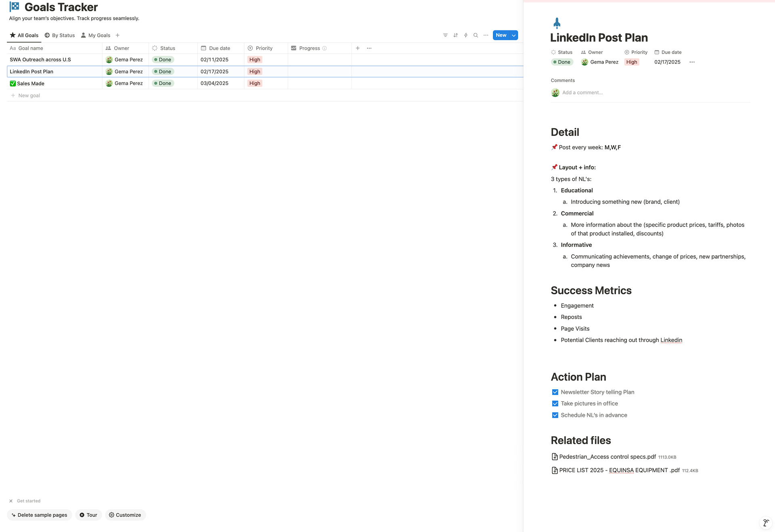Image resolution: width=775 pixels, height=532 pixels.
Task: Uncheck the Newsletter Story telling Plan checkbox
Action: tap(555, 392)
